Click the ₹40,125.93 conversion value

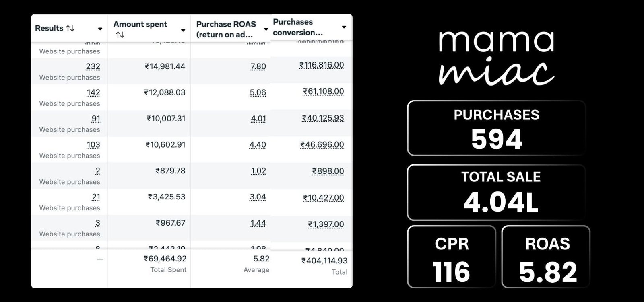coord(323,118)
